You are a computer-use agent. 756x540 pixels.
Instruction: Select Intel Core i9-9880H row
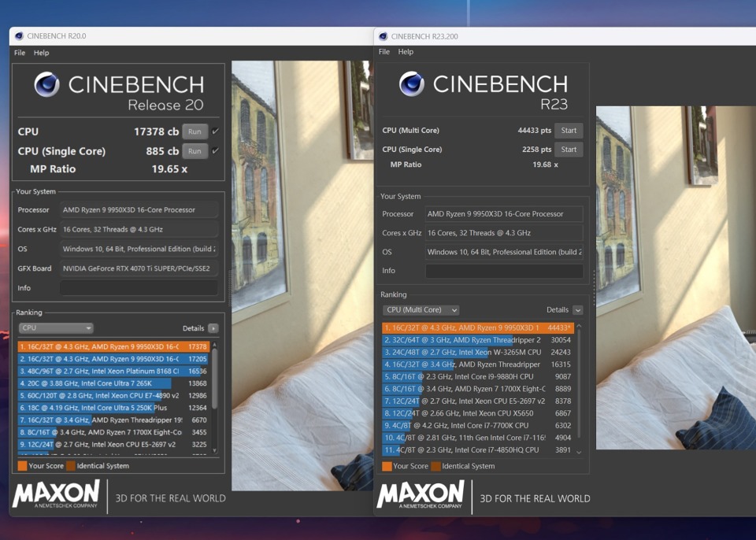[x=478, y=376]
